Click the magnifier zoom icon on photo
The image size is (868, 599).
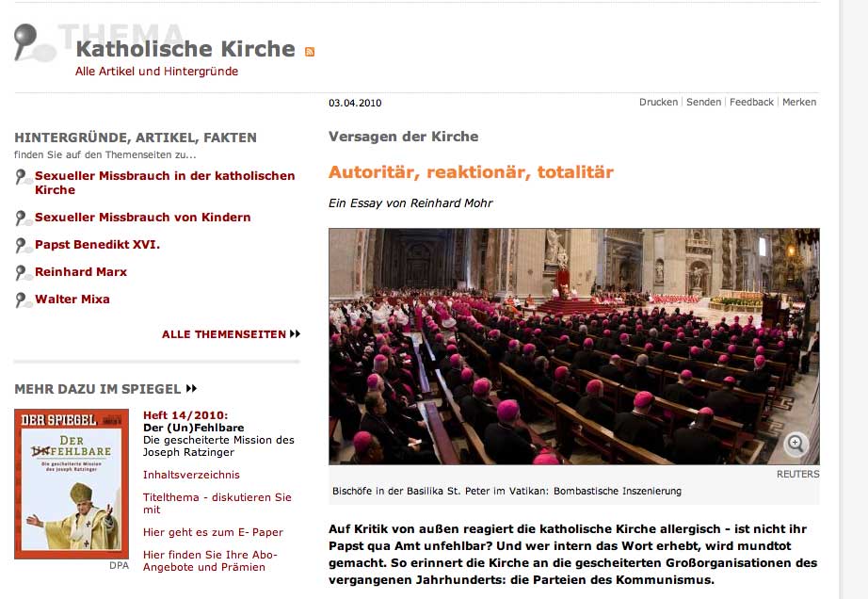coord(796,444)
